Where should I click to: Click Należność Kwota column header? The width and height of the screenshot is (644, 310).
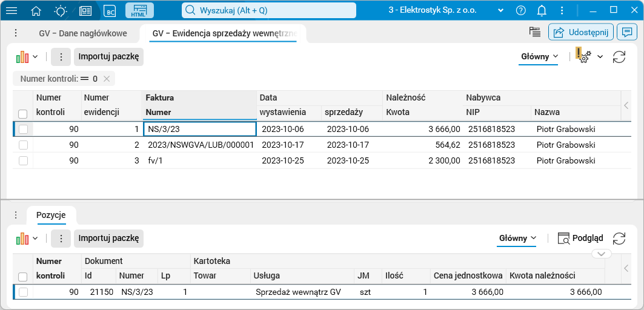(x=423, y=113)
